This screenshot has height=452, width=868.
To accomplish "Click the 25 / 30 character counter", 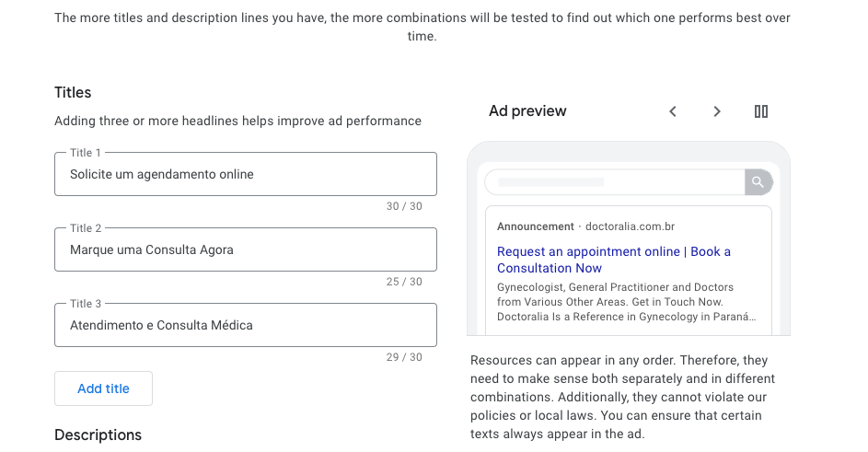I will pyautogui.click(x=404, y=282).
